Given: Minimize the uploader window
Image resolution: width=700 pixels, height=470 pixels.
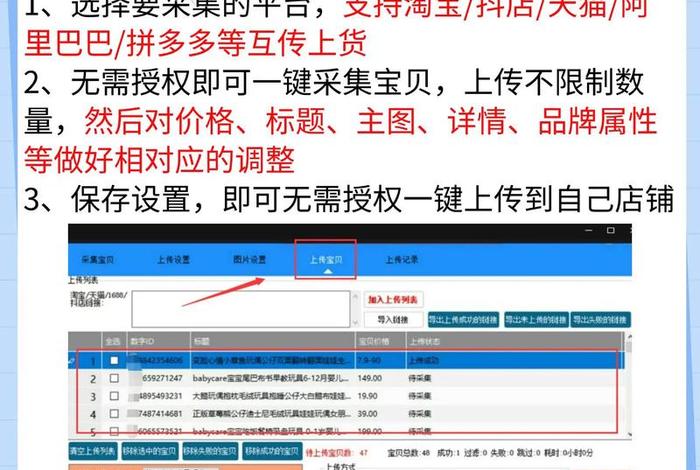Looking at the screenshot, I should point(588,230).
